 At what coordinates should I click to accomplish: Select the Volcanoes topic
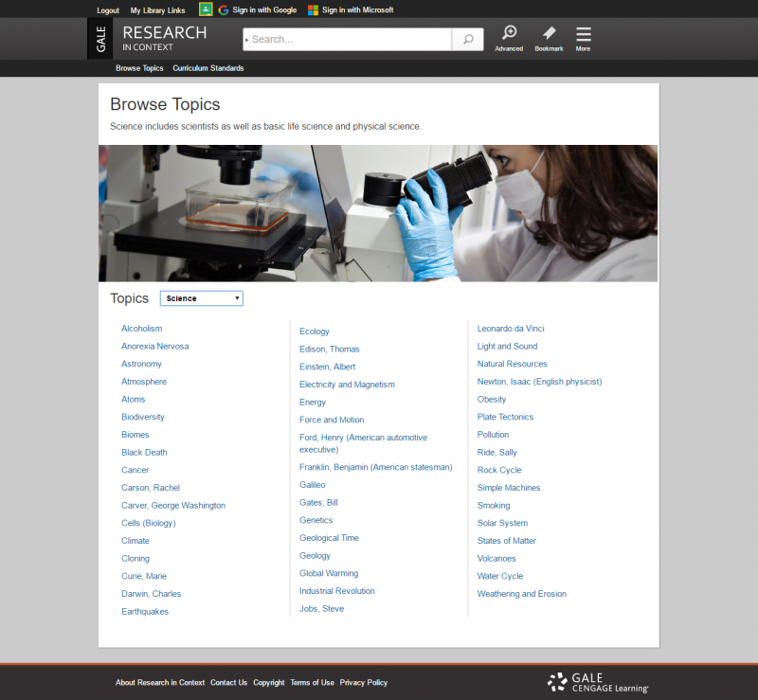click(x=496, y=558)
